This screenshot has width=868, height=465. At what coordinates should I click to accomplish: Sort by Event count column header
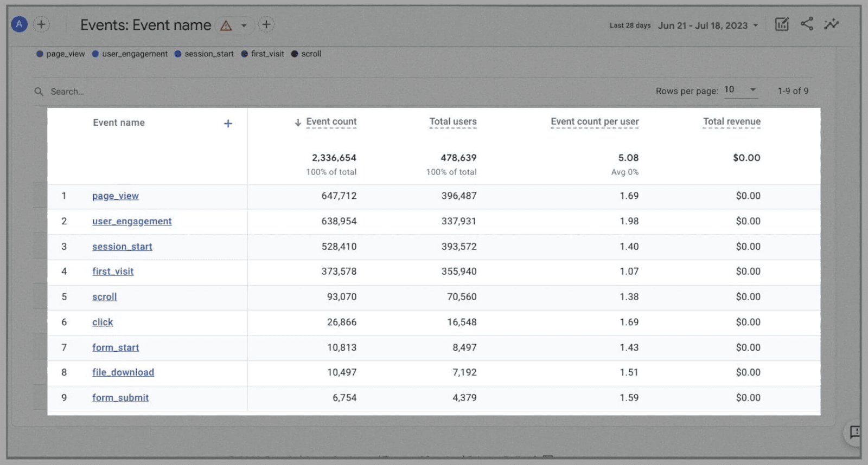(331, 122)
